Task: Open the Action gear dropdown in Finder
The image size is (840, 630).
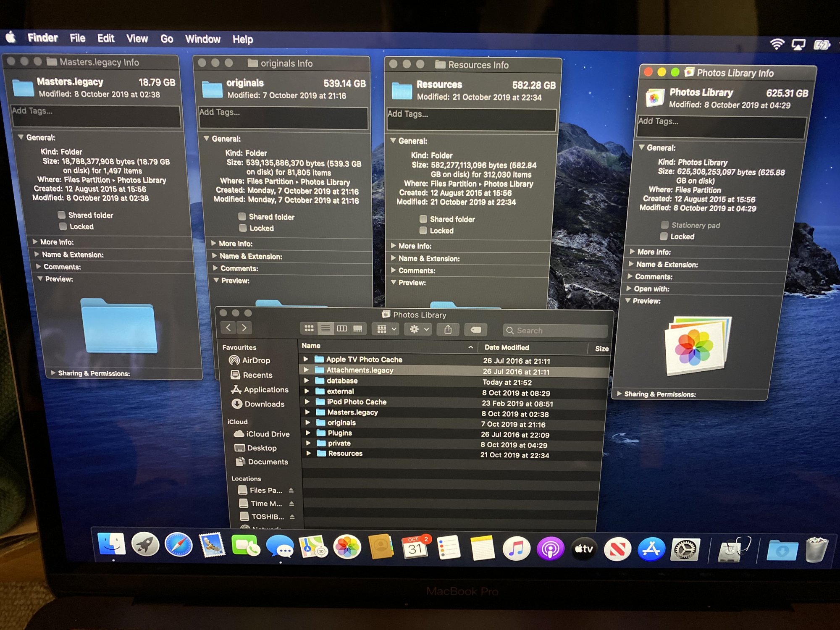Action: click(x=418, y=330)
